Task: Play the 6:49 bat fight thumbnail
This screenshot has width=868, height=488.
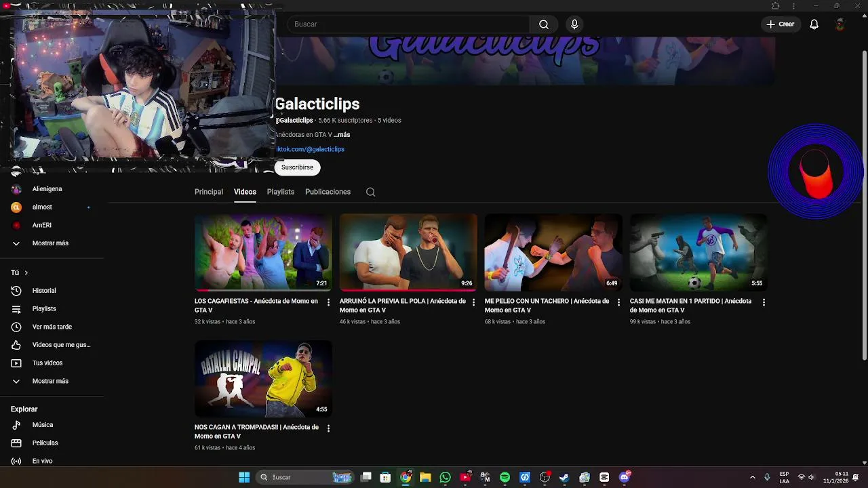Action: click(553, 252)
